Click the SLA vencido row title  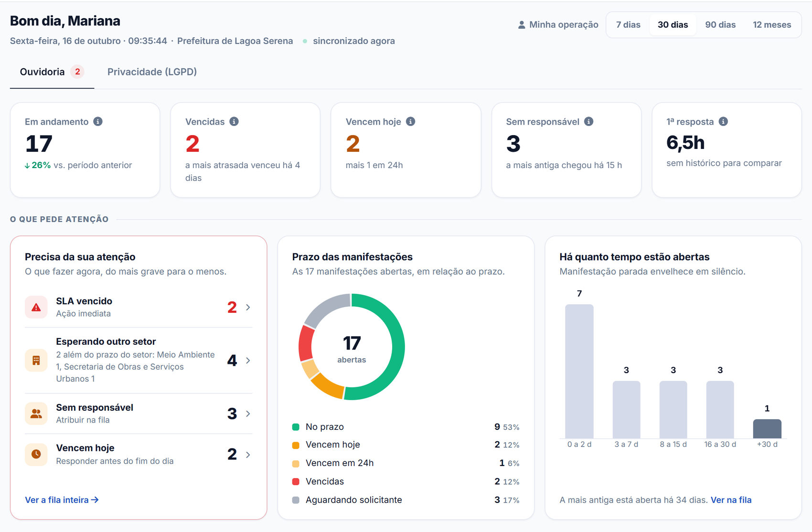84,301
